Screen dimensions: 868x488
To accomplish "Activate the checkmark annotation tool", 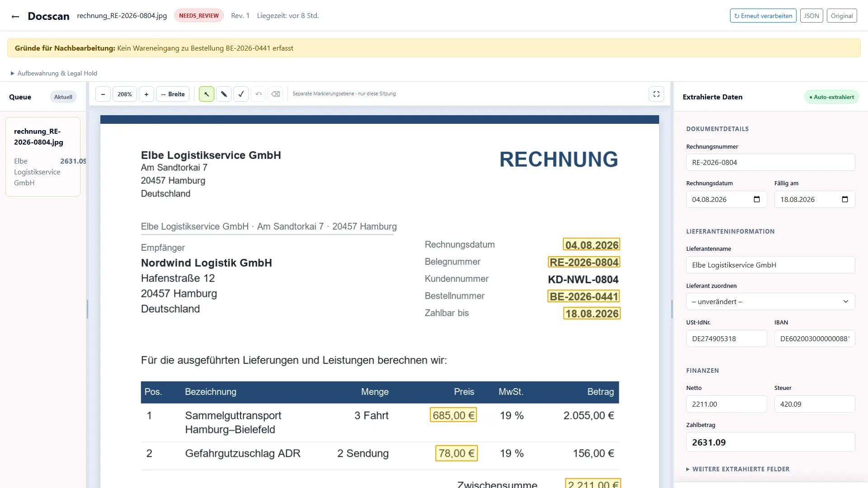I will pos(241,94).
